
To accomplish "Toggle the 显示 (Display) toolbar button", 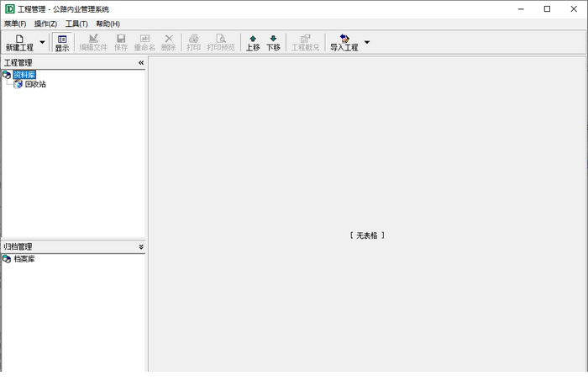I will (62, 43).
